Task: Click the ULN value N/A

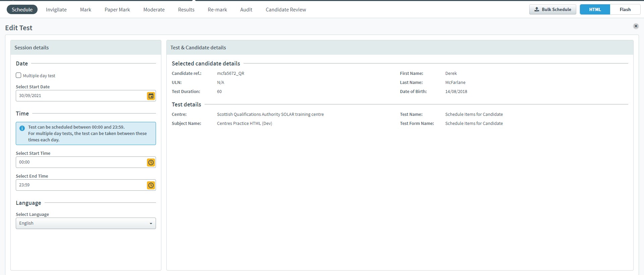Action: (220, 82)
